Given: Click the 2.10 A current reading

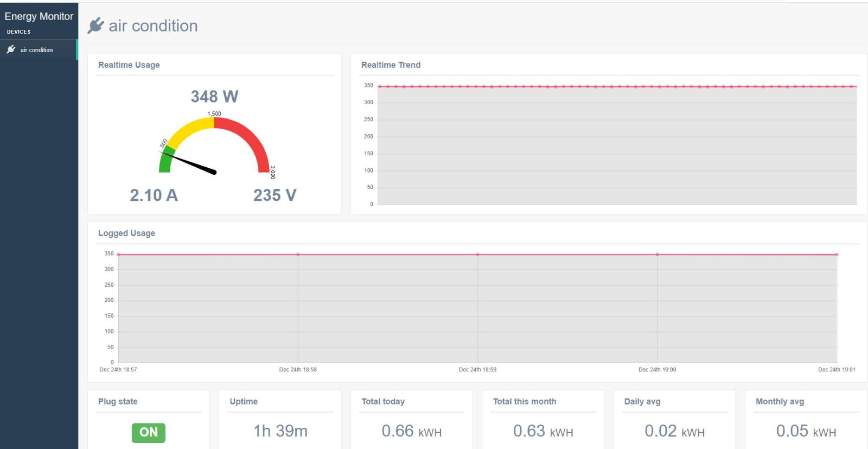Looking at the screenshot, I should [x=154, y=195].
